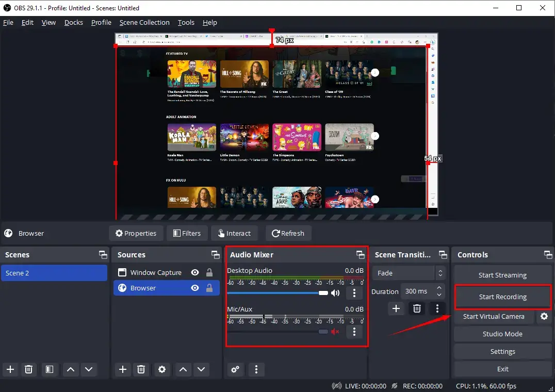Hide the Browser source
This screenshot has width=555, height=392.
coord(195,288)
